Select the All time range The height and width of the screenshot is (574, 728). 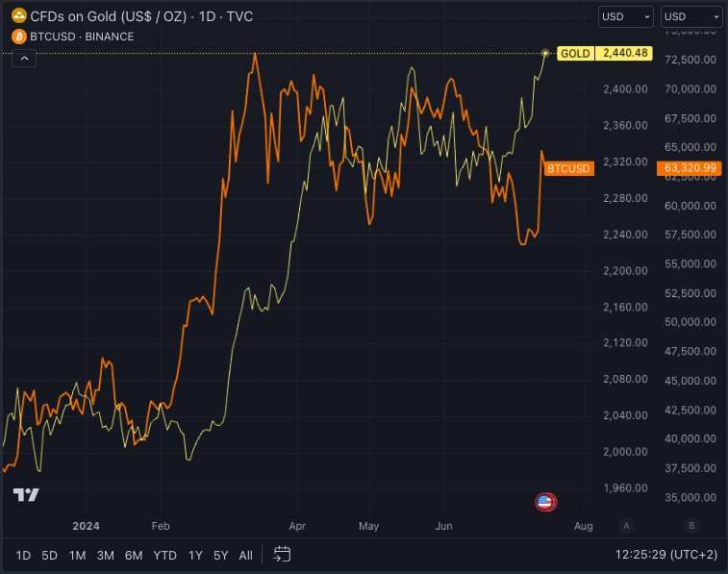click(245, 555)
